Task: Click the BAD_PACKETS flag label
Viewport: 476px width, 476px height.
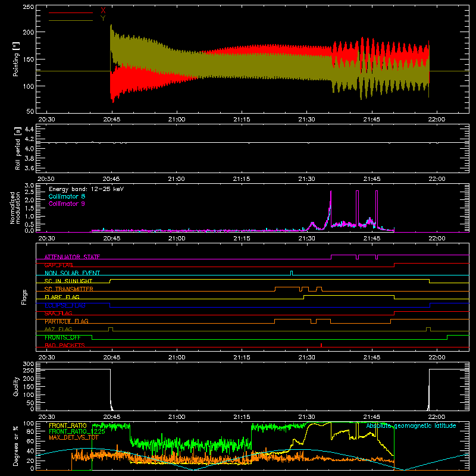Action: (x=65, y=345)
